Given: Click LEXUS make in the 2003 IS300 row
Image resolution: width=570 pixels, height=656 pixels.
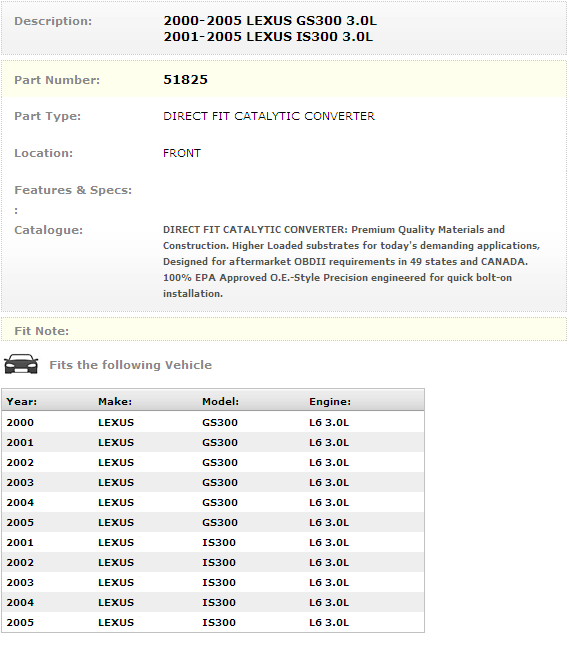Looking at the screenshot, I should [x=116, y=582].
